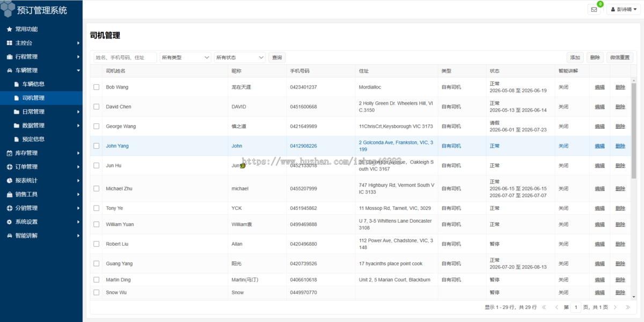644x322 pixels.
Task: Expand the 日常管理 submenu
Action: tap(41, 112)
